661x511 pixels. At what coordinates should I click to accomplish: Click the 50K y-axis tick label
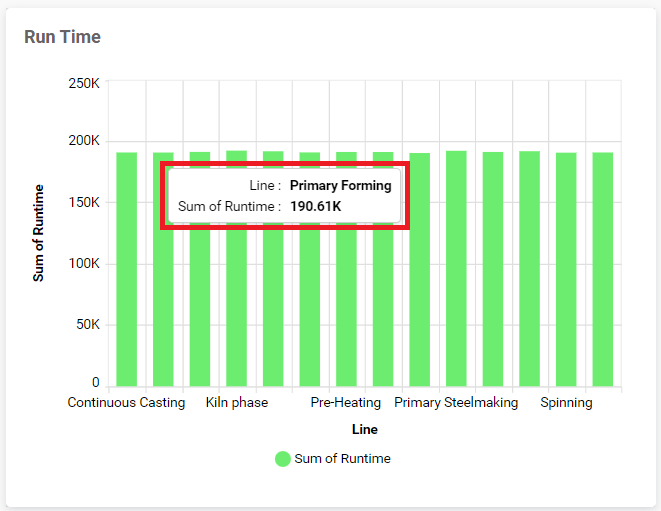pos(88,325)
